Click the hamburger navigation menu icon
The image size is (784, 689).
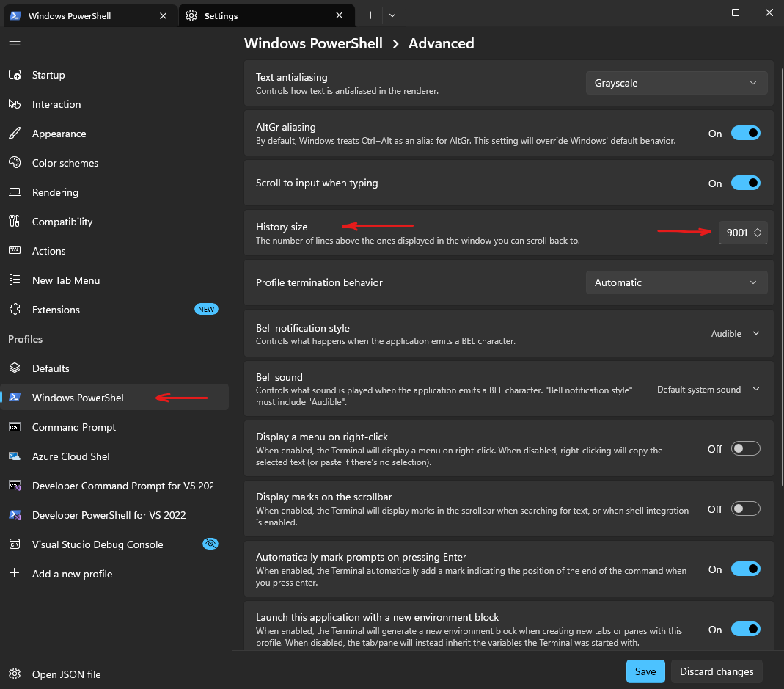[x=15, y=45]
